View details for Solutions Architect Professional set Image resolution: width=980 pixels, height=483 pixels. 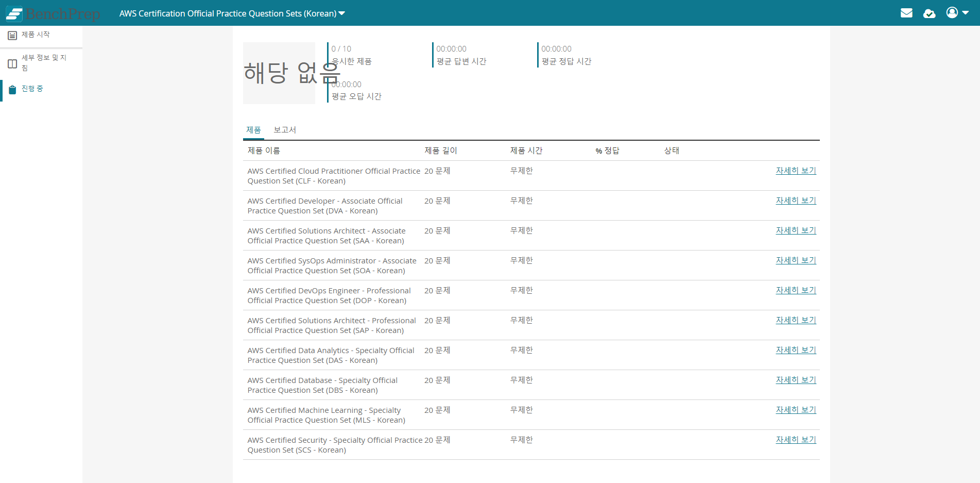click(796, 320)
